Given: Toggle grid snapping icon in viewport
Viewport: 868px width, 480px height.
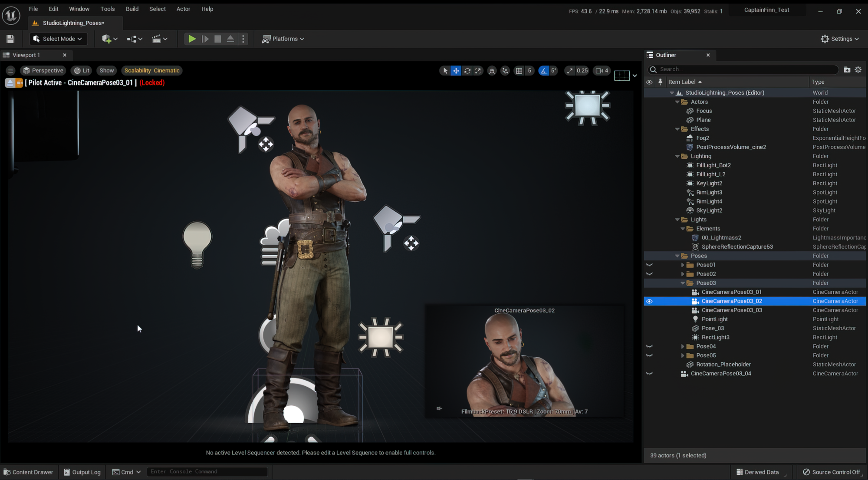Looking at the screenshot, I should [519, 71].
